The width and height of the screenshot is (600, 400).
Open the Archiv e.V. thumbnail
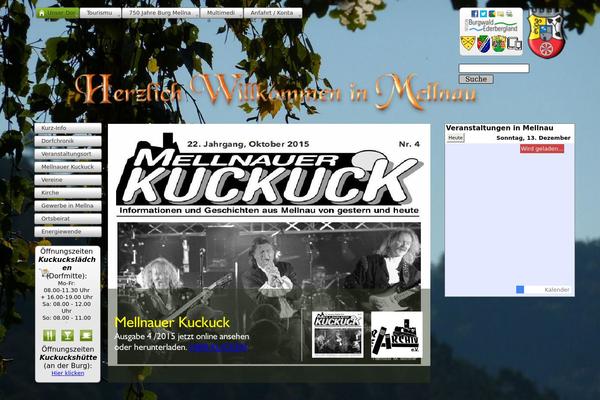pos(396,335)
